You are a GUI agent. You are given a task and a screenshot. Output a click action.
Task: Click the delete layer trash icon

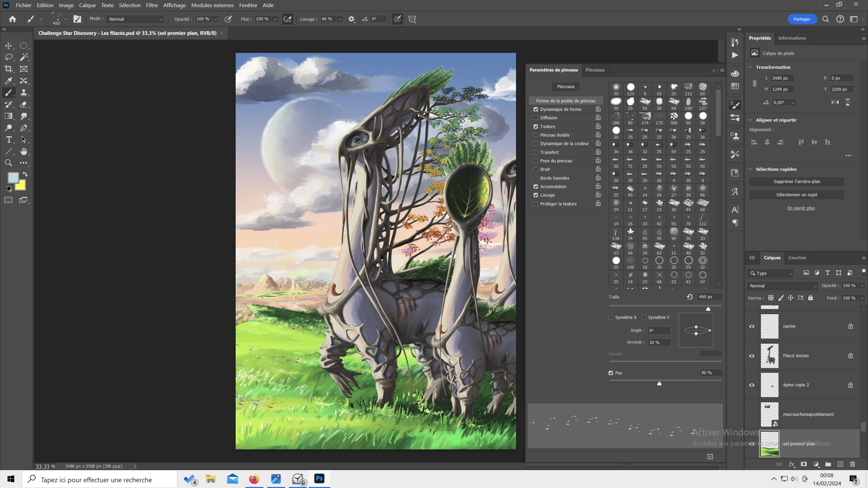pos(852,464)
